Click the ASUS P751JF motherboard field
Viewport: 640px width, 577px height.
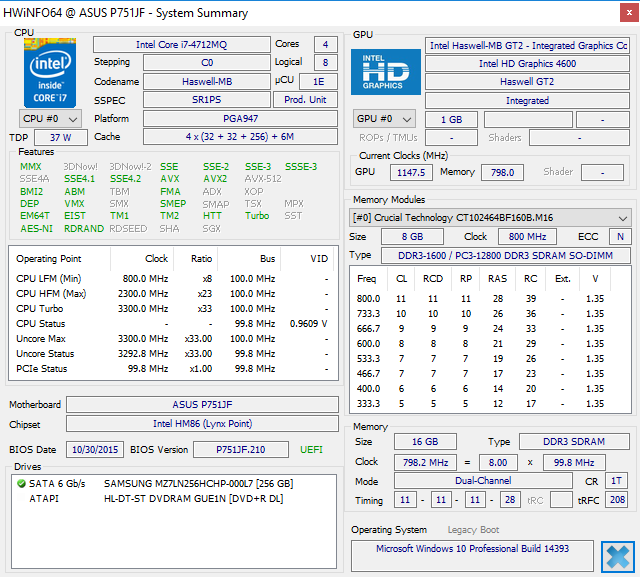[202, 404]
